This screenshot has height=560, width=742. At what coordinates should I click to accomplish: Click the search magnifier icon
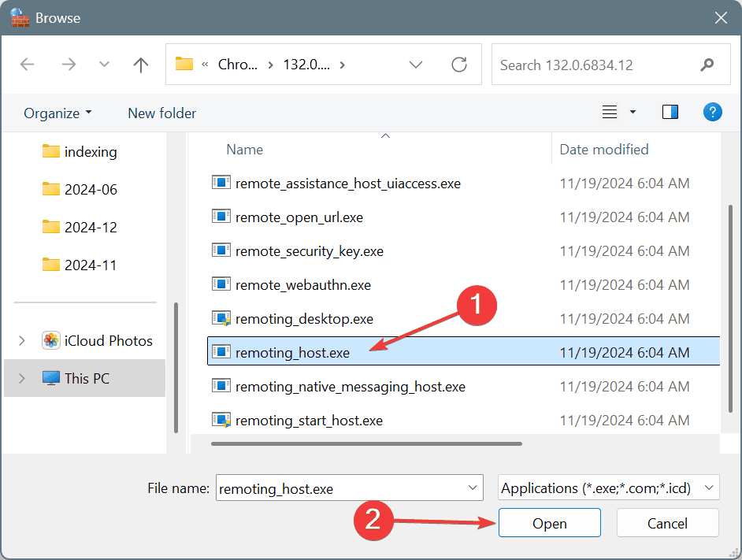point(707,65)
